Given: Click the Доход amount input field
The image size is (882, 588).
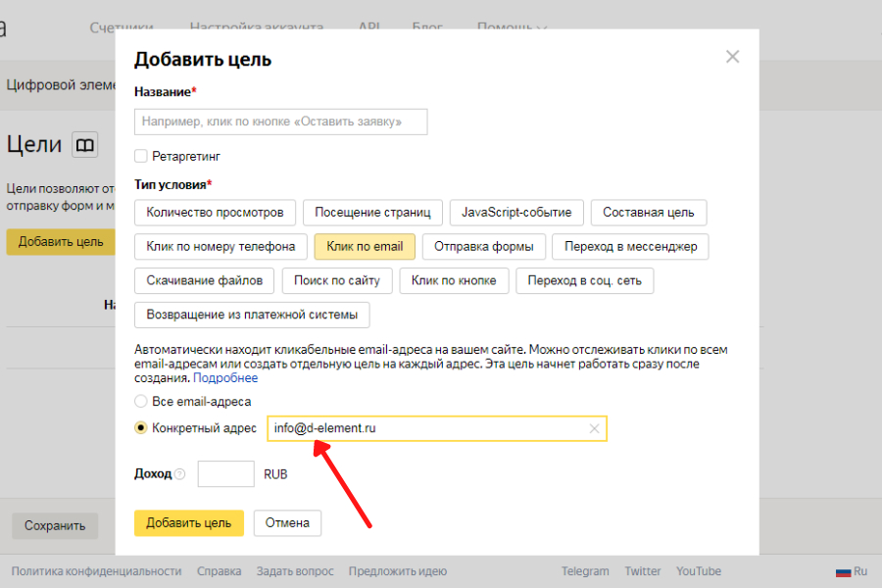Looking at the screenshot, I should (x=225, y=474).
